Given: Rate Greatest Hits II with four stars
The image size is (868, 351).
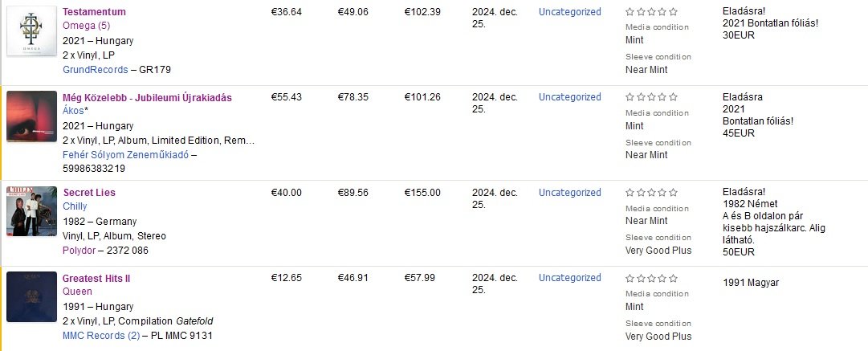Looking at the screenshot, I should point(662,278).
